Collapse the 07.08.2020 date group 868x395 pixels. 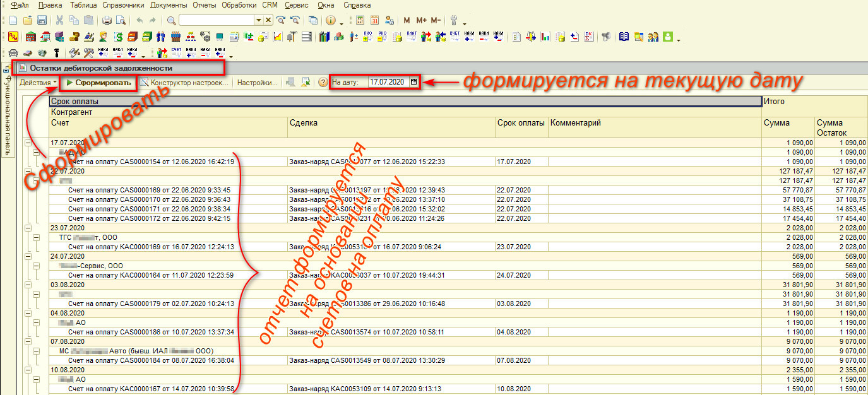click(x=28, y=341)
